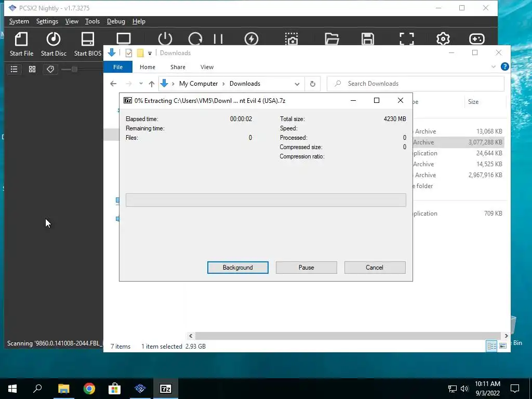Click the PCSX2 reset circular arrow icon
This screenshot has height=399, width=532.
195,38
